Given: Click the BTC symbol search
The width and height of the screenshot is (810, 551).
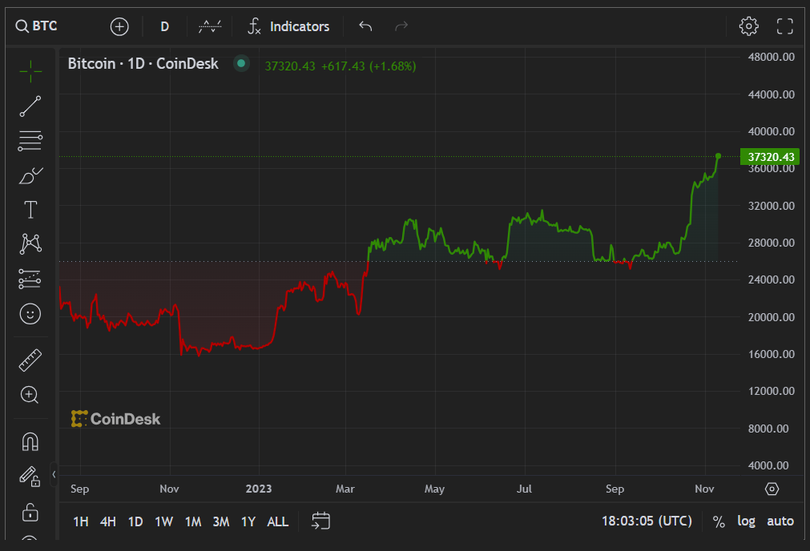Looking at the screenshot, I should pos(36,26).
